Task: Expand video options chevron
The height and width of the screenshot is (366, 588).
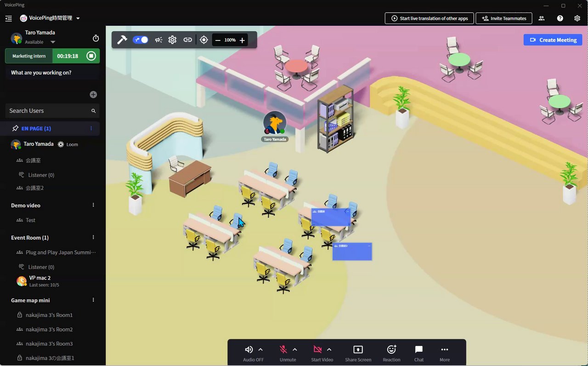Action: tap(329, 349)
